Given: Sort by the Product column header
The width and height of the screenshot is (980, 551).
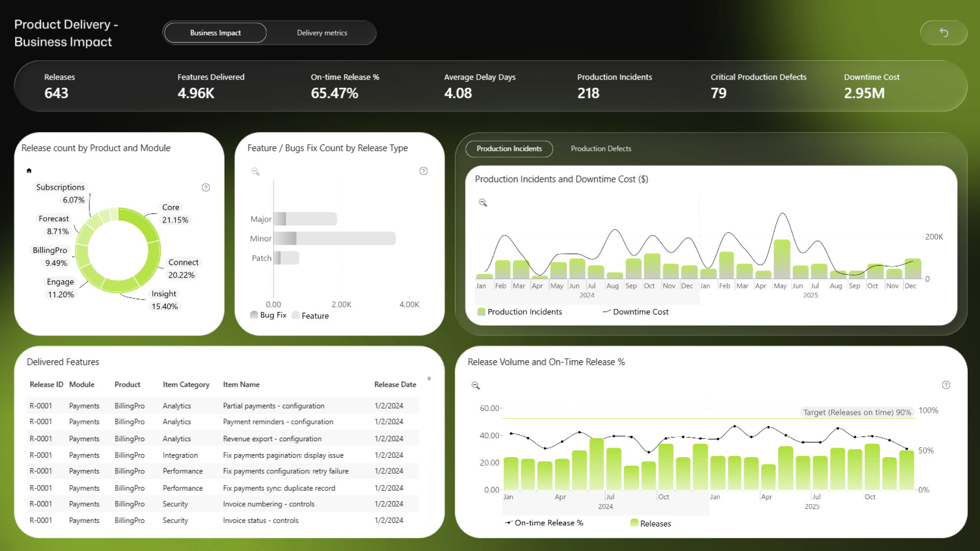Looking at the screenshot, I should [x=127, y=385].
